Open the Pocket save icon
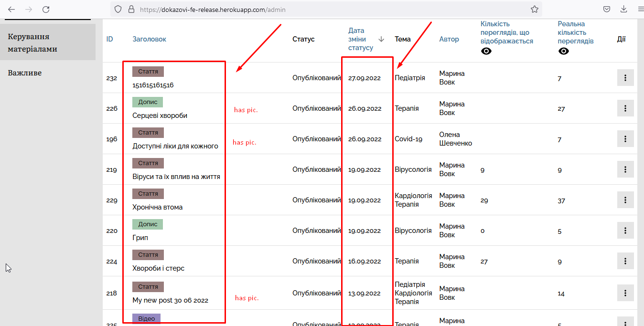This screenshot has width=644, height=326. (606, 9)
